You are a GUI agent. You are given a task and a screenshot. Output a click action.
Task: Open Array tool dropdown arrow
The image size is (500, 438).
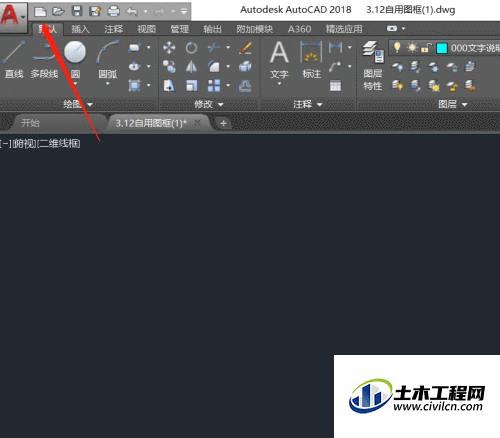228,86
